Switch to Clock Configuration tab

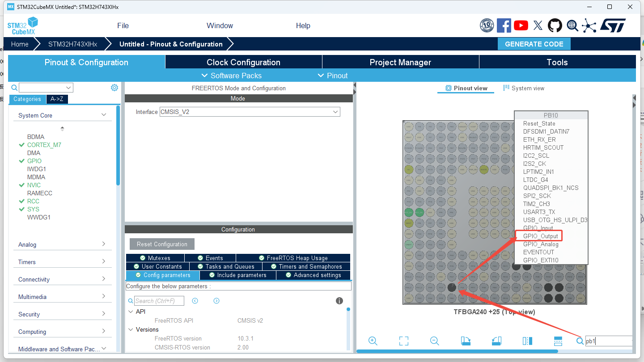[x=243, y=62]
